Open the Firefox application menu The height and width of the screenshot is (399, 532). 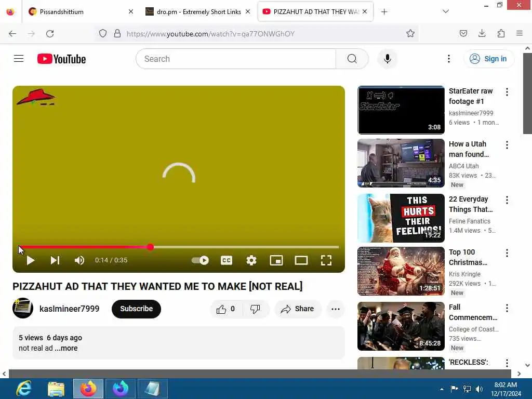(520, 34)
